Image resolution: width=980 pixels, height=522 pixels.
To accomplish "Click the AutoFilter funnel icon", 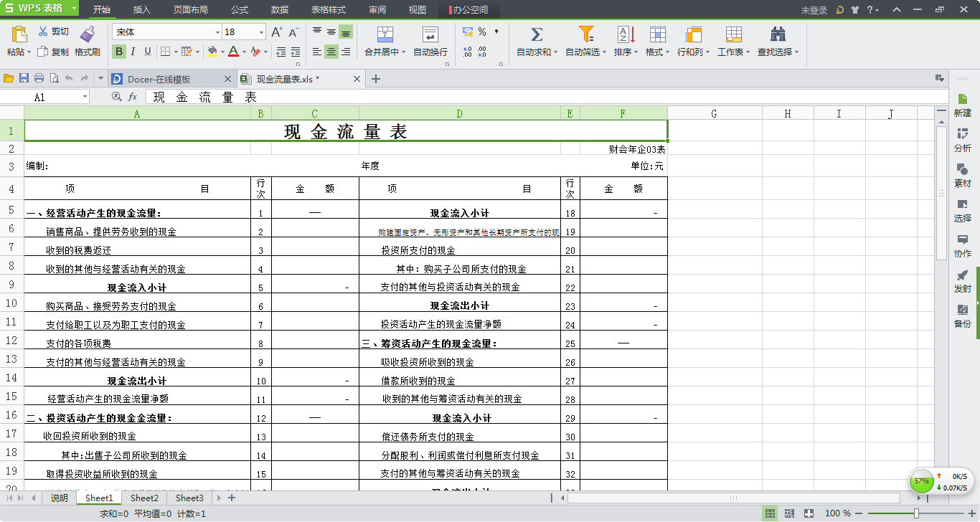I will click(x=586, y=34).
